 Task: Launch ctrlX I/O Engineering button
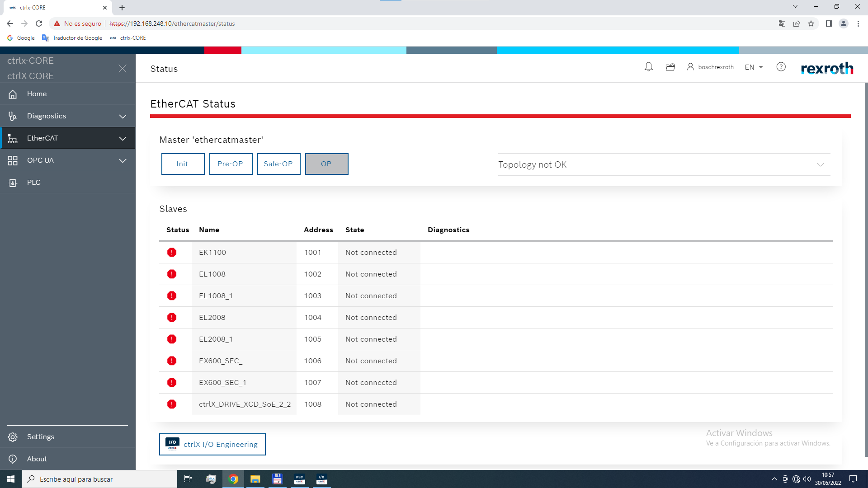[x=212, y=445]
